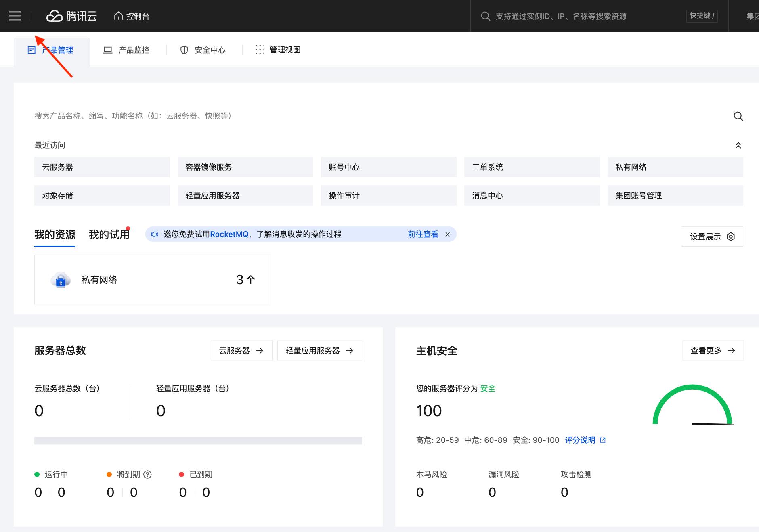Click the 私有网络 cloud lock icon

(x=61, y=280)
